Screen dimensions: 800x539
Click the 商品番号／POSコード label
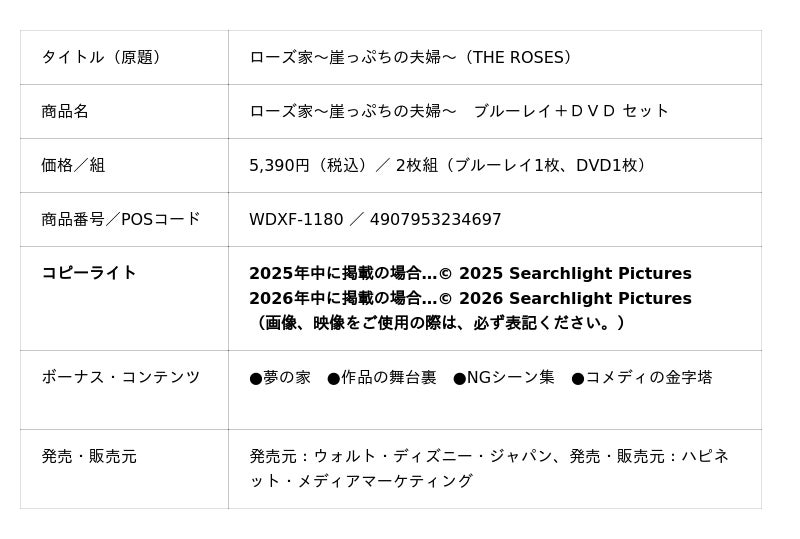121,220
